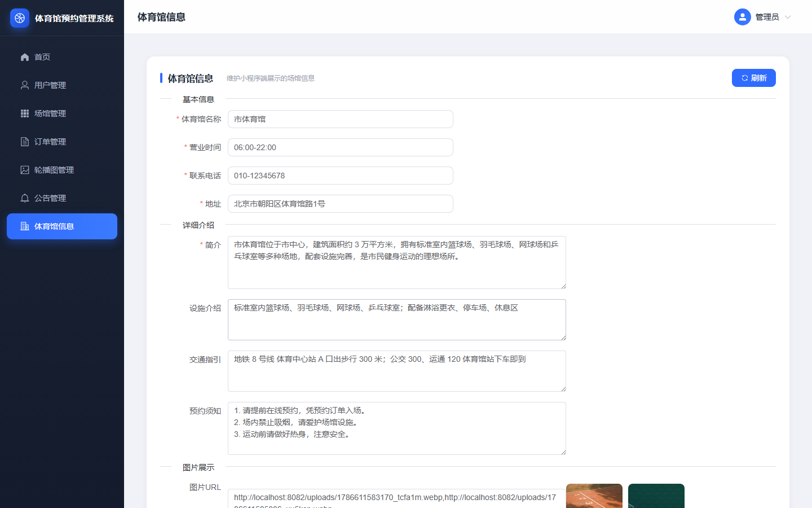Click the basketball logo icon in sidebar header

20,18
